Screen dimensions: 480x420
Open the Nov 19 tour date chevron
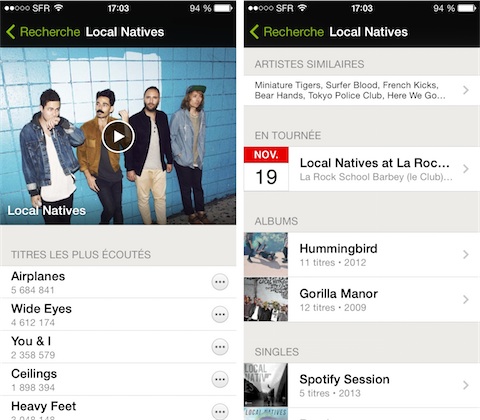(x=466, y=169)
